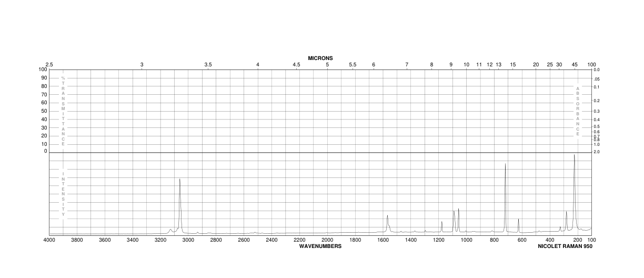The image size is (644, 278).
Task: Click the 1200 wavenumber tick label
Action: (439, 240)
